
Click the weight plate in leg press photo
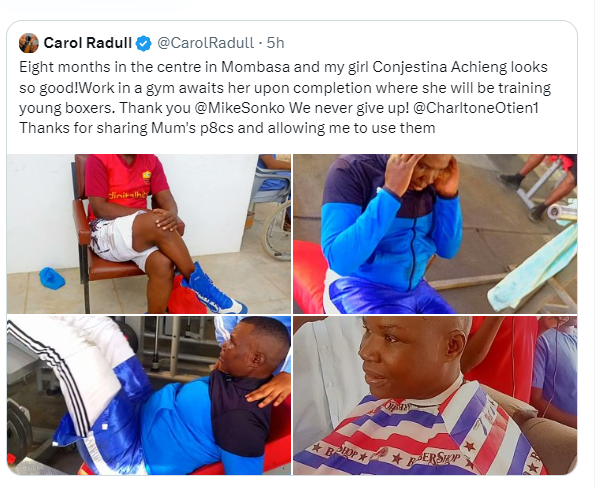tap(19, 431)
